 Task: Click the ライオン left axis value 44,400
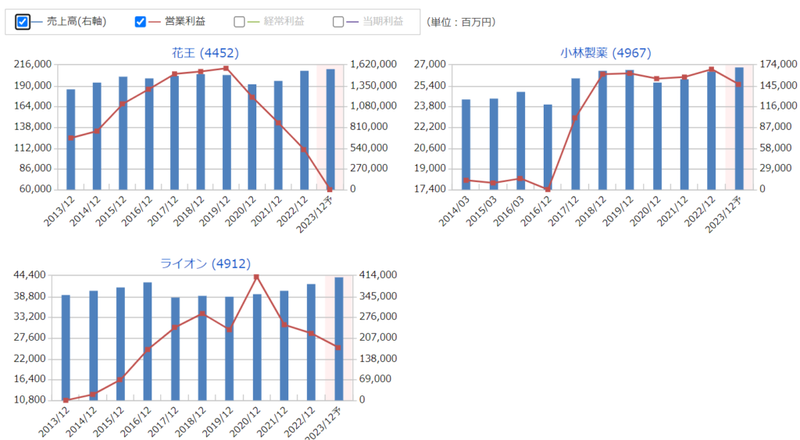tap(30, 275)
